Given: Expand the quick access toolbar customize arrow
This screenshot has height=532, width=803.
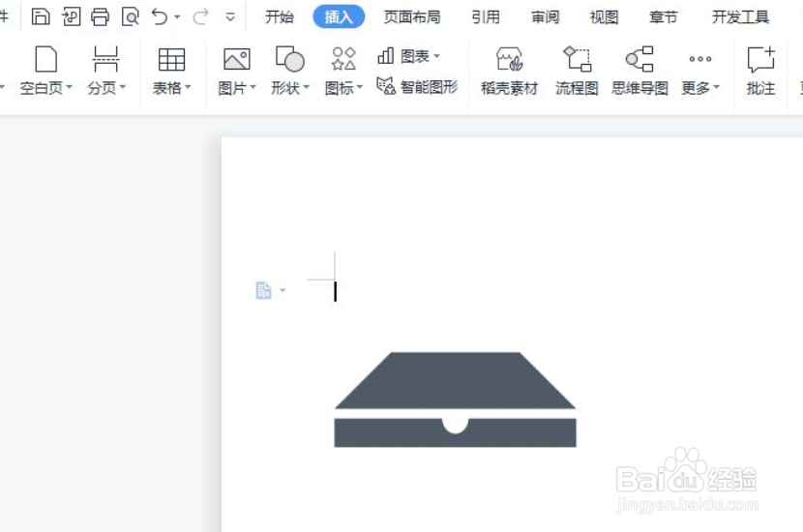Looking at the screenshot, I should pos(230,16).
